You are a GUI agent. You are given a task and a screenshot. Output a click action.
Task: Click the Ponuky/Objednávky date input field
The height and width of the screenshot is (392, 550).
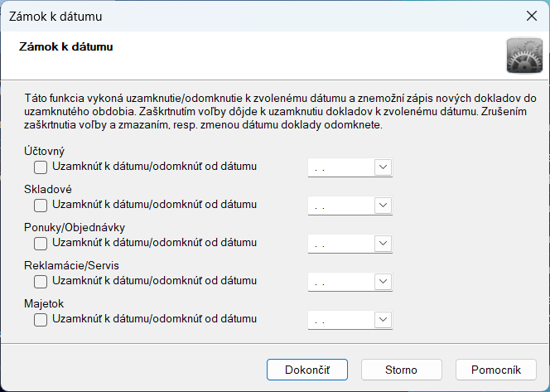coord(340,244)
